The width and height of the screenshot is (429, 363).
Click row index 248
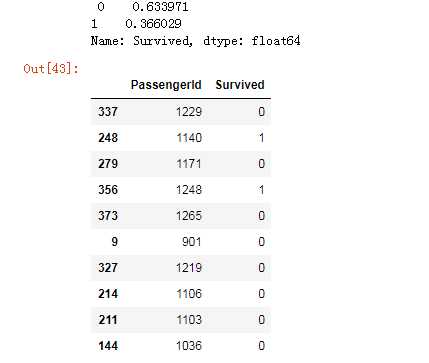(x=108, y=138)
